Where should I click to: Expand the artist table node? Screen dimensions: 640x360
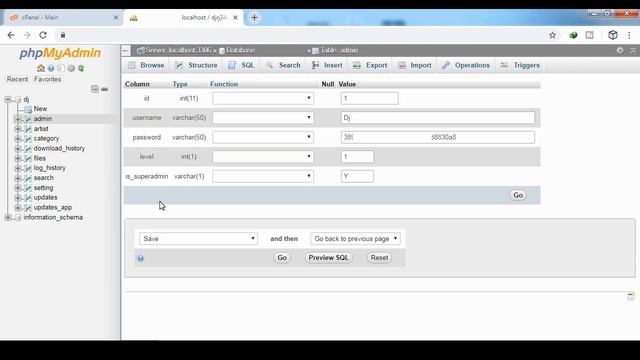[18, 129]
